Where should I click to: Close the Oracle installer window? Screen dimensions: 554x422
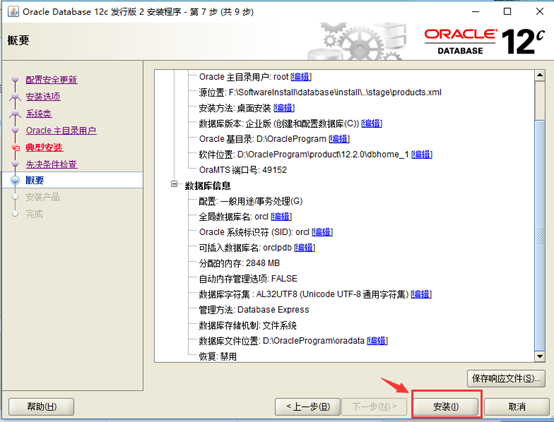pos(540,12)
